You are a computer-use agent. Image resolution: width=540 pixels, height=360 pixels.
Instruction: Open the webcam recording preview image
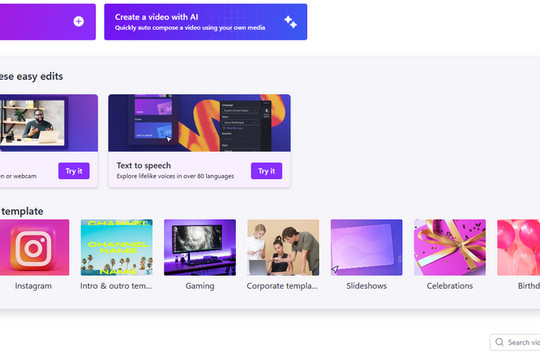pyautogui.click(x=49, y=123)
